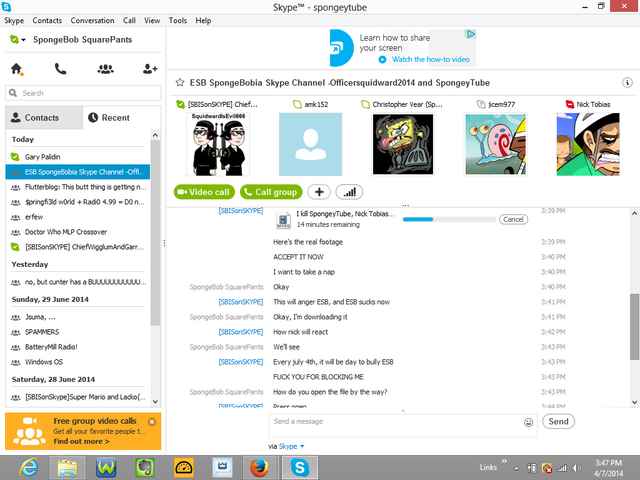Image resolution: width=640 pixels, height=480 pixels.
Task: Click chat scroll down arrow
Action: 634,402
